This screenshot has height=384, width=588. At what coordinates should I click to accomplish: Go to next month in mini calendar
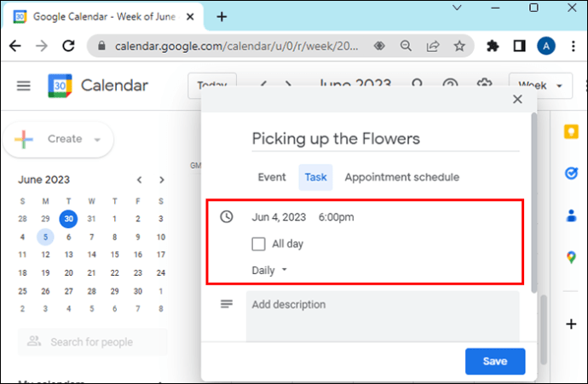pos(161,180)
